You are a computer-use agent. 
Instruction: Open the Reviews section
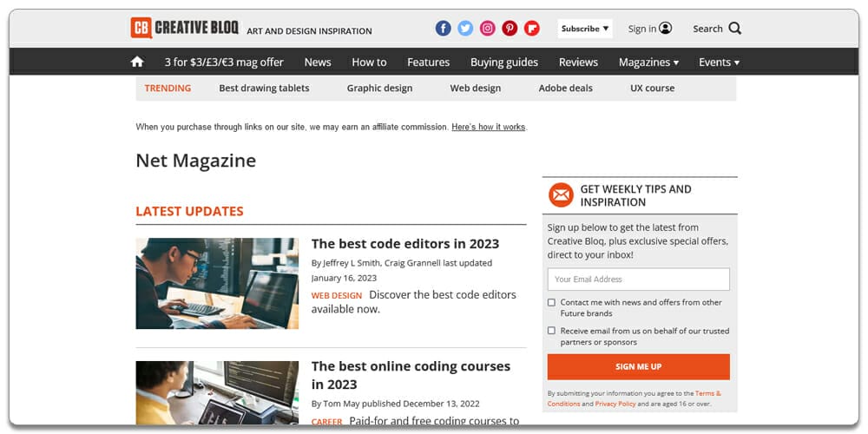pyautogui.click(x=578, y=62)
